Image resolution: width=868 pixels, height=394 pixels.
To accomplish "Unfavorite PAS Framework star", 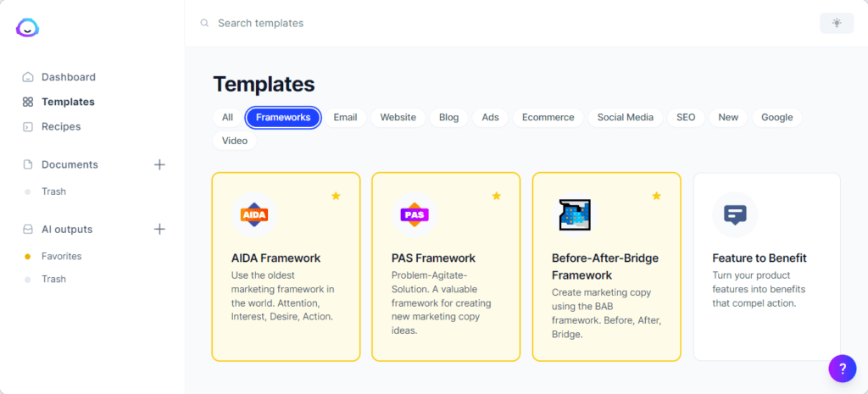I will [497, 196].
